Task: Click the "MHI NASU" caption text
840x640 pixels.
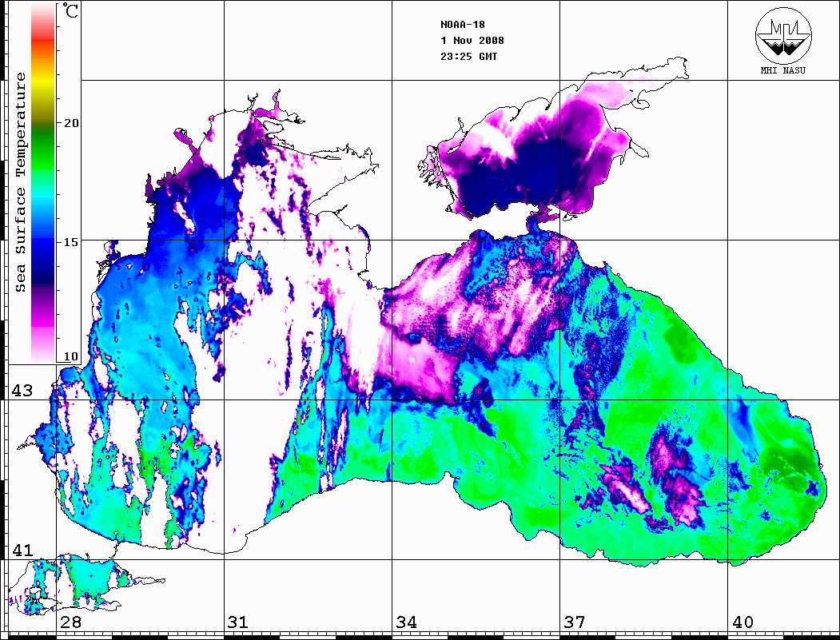Action: [x=782, y=70]
